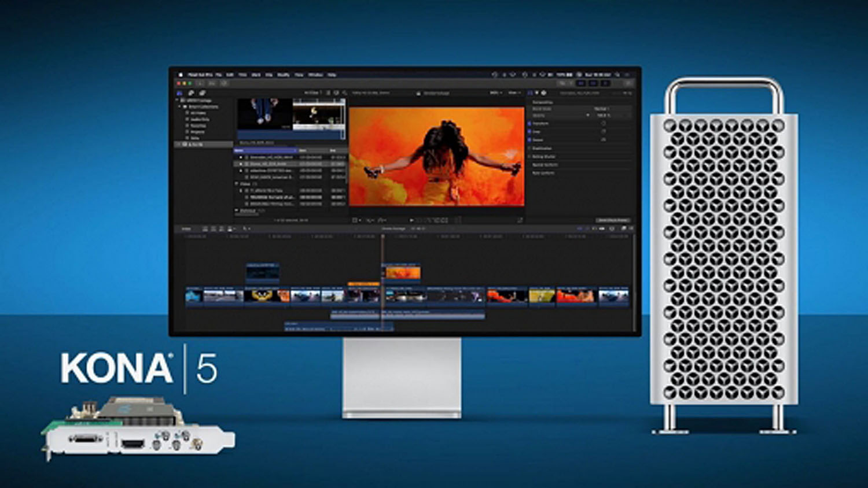The width and height of the screenshot is (868, 488).
Task: Click the viewer Play button
Action: [x=411, y=220]
